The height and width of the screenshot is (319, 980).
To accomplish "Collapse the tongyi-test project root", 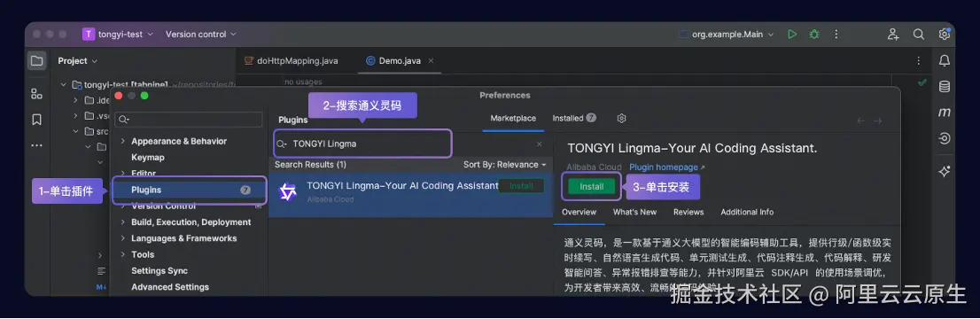I will point(63,84).
